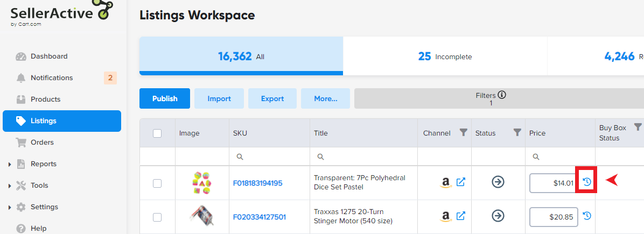Click the Publish button
The width and height of the screenshot is (644, 234).
165,98
